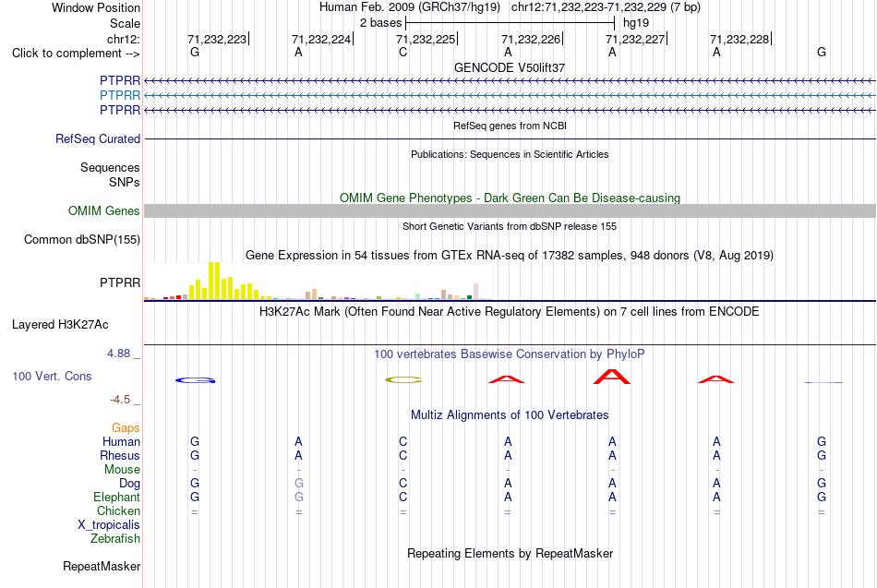Click the Scale label
The width and height of the screenshot is (877, 588).
125,23
